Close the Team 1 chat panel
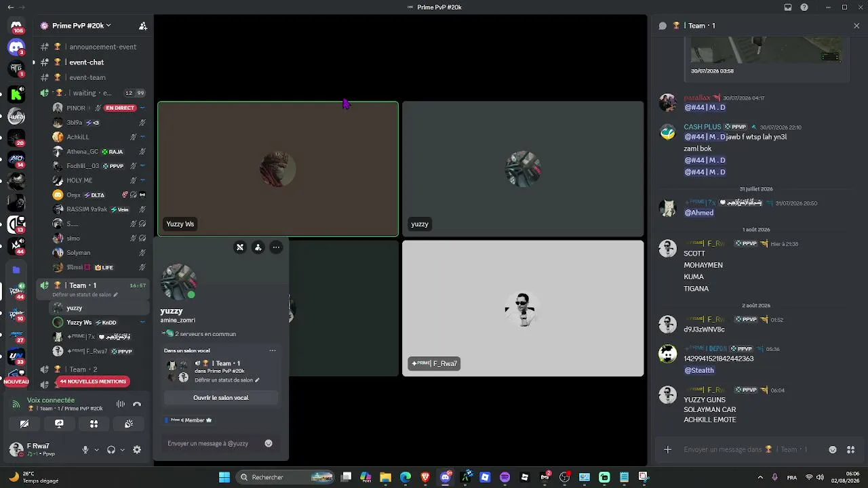 coord(856,26)
